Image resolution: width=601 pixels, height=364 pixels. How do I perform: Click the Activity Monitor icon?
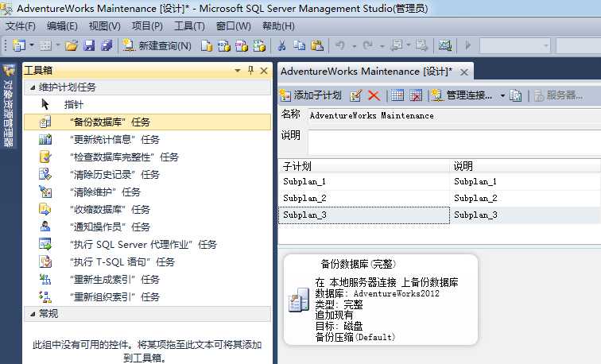pos(445,46)
